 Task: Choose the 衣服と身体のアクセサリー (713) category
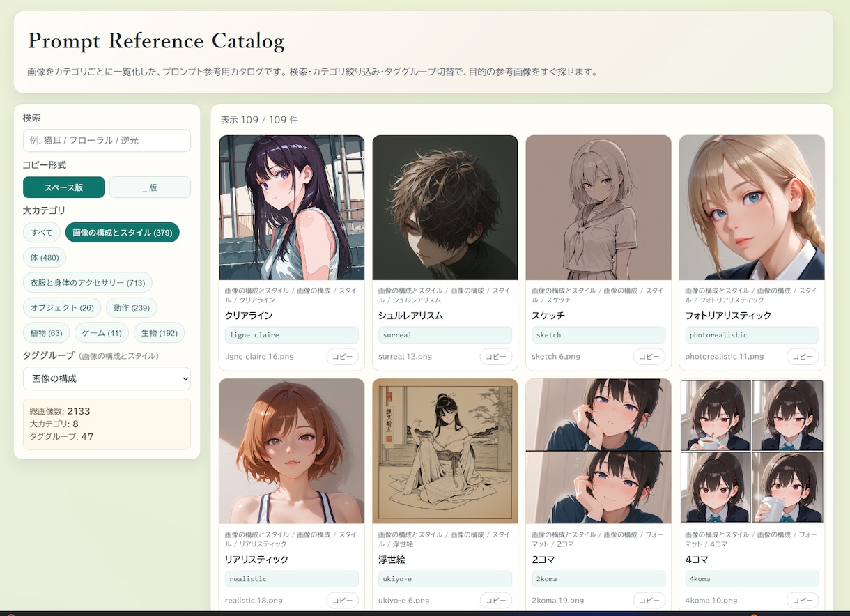(x=88, y=283)
